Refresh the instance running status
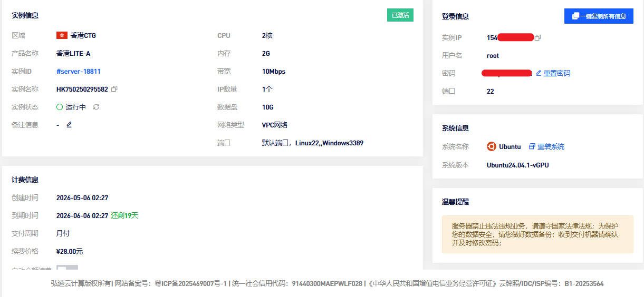The width and height of the screenshot is (644, 297). (96, 107)
